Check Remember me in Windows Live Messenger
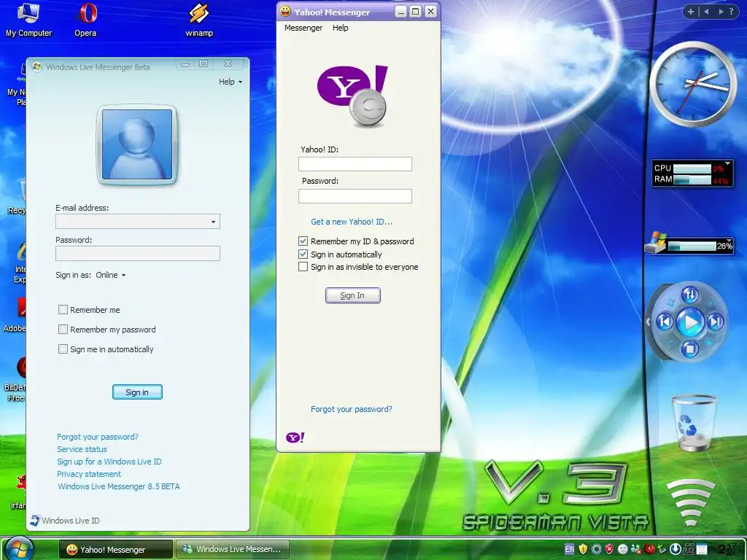The width and height of the screenshot is (747, 560). click(x=63, y=309)
